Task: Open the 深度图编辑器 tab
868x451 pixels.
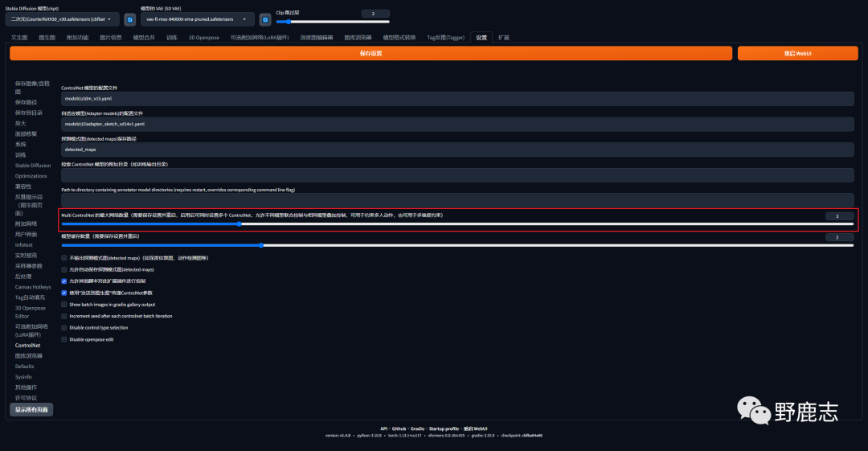Action: (x=317, y=38)
